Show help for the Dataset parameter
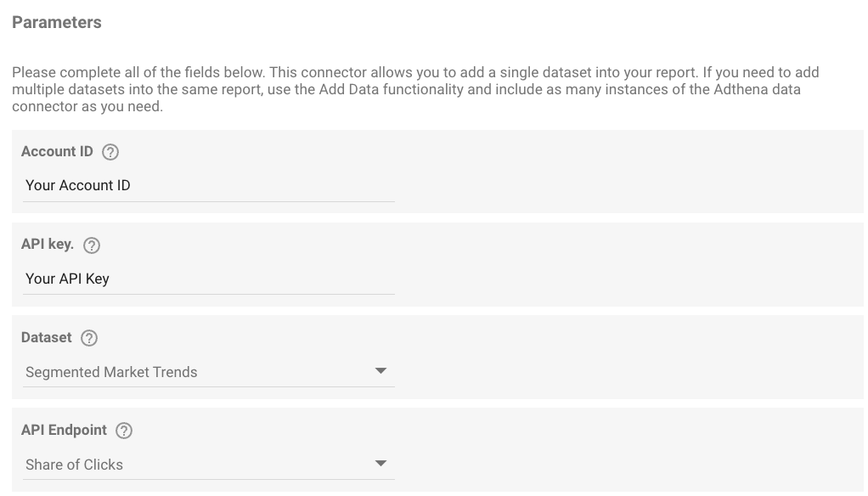Screen dimensions: 868x496 (89, 338)
